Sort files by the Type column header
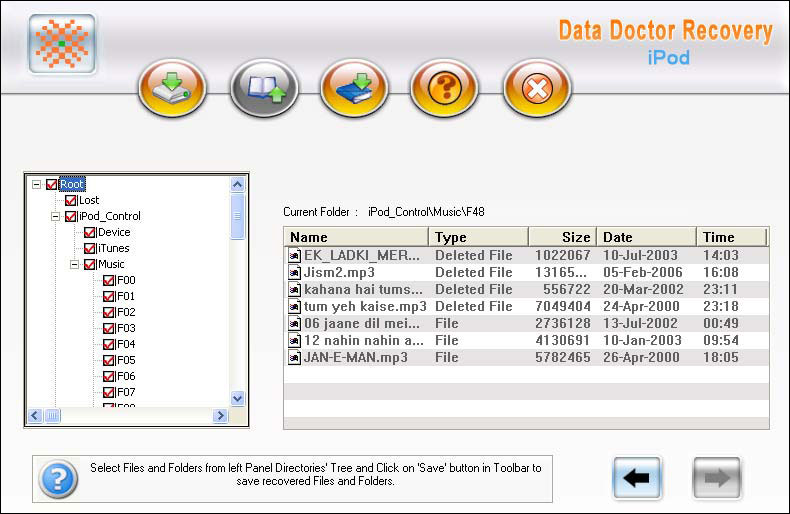 478,237
